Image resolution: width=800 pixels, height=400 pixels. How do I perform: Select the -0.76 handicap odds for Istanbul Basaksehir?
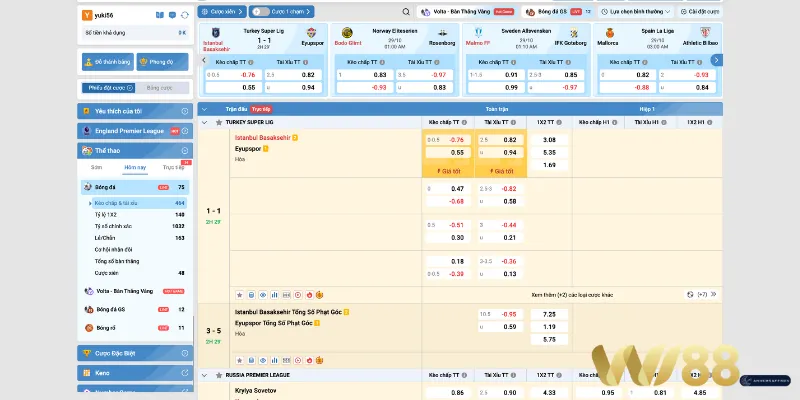[456, 139]
